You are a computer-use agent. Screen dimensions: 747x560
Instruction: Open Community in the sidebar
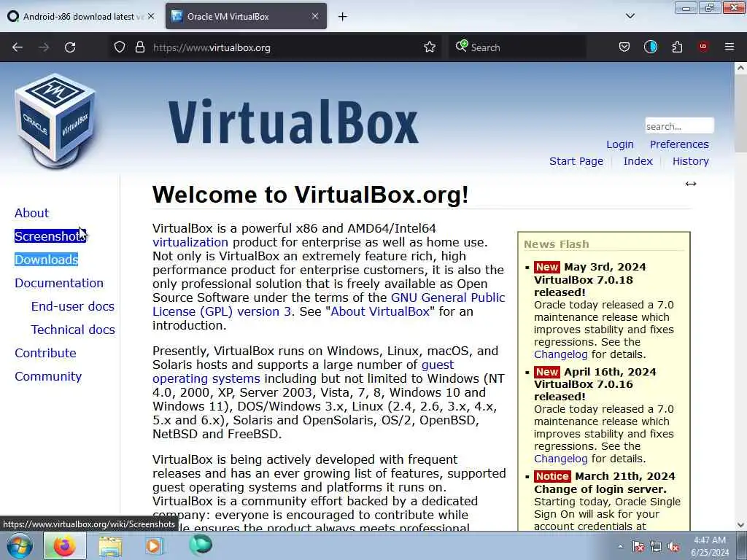pyautogui.click(x=48, y=376)
